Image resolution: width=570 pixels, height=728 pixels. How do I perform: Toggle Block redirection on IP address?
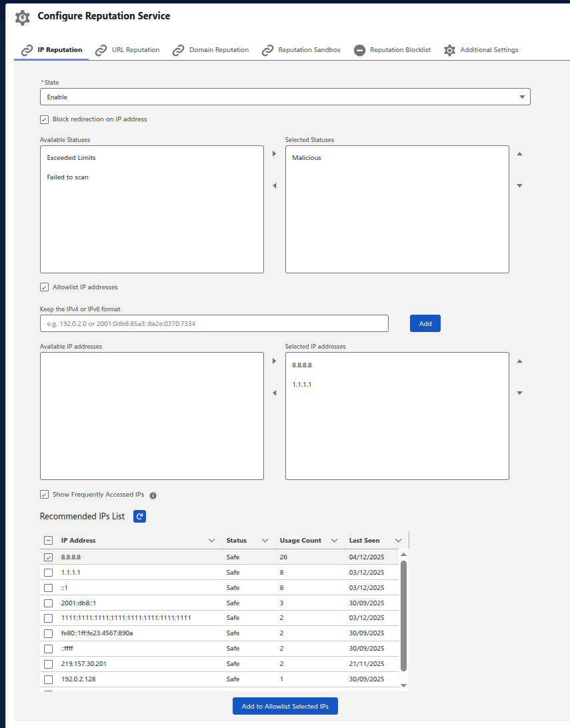click(x=45, y=119)
